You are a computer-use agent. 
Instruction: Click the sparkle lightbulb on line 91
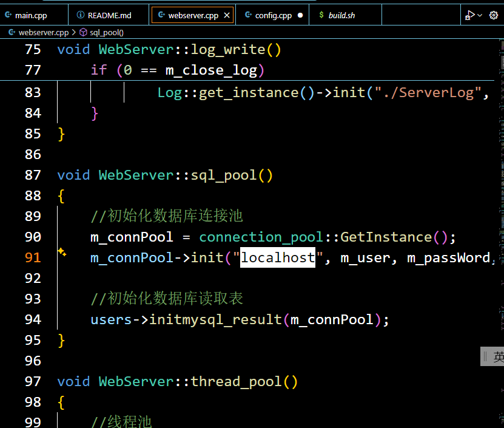tap(62, 252)
